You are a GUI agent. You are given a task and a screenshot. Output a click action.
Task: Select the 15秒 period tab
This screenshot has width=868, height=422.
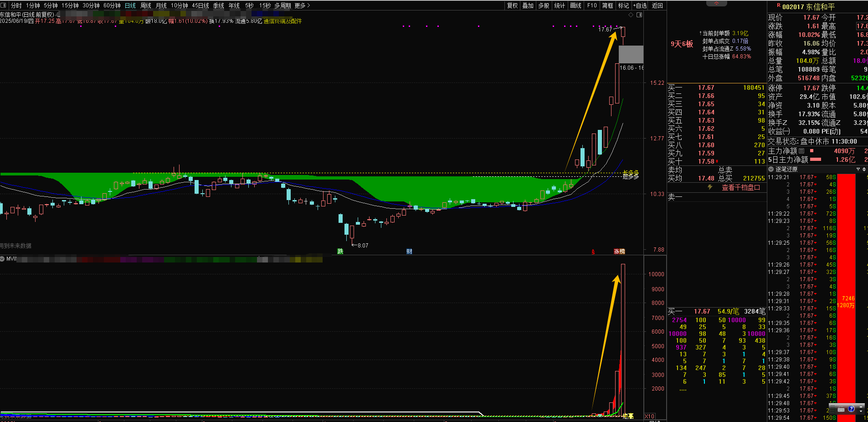(x=265, y=5)
